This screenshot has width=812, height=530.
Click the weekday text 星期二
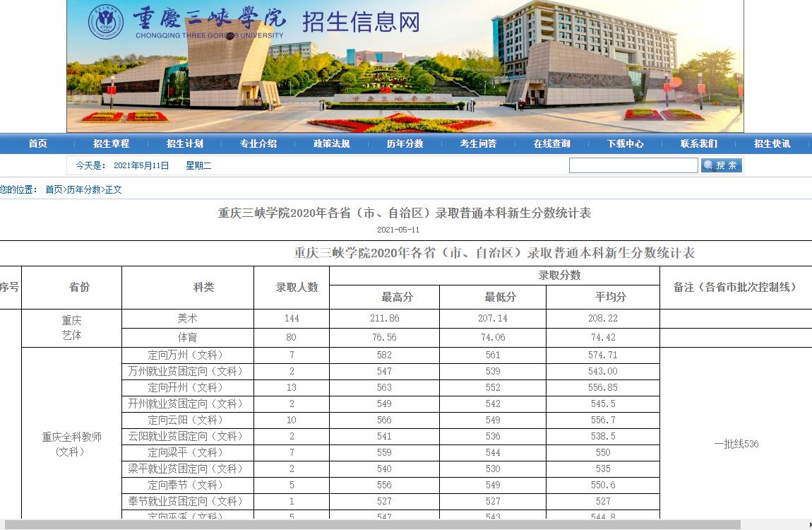pyautogui.click(x=198, y=166)
